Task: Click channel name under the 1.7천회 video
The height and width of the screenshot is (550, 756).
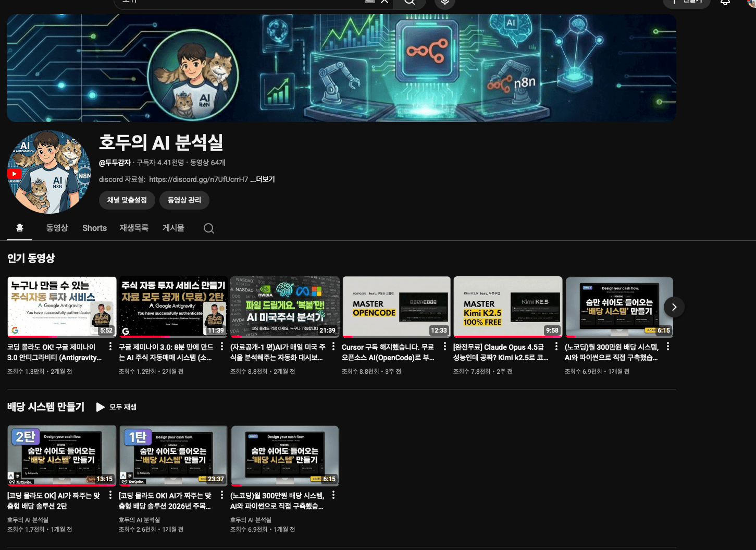Action: 28,520
